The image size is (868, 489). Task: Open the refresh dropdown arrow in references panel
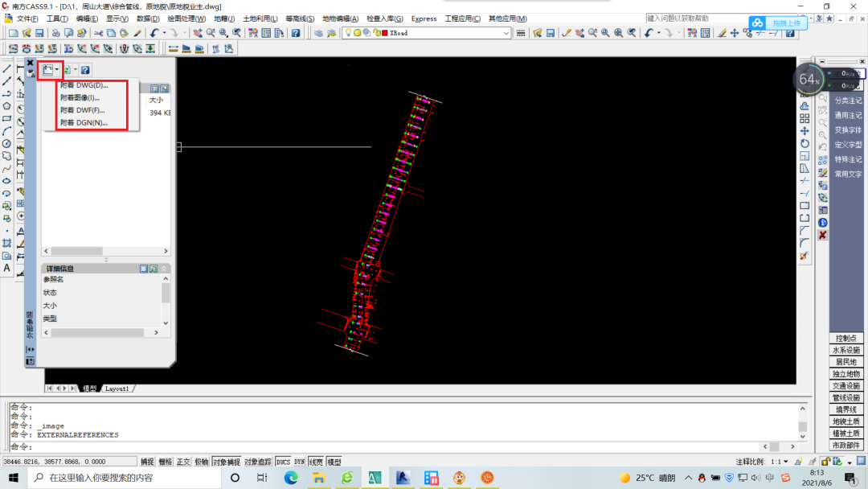pos(76,70)
